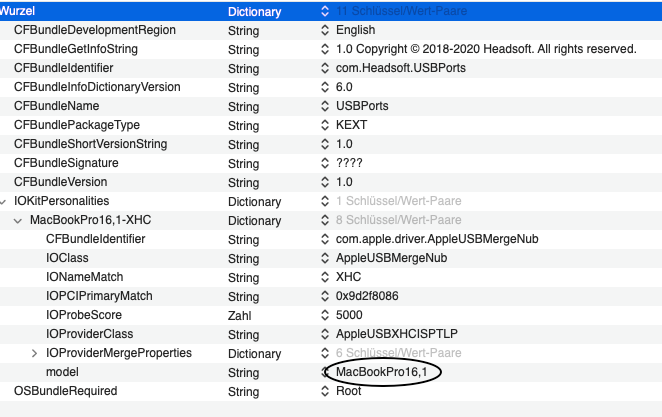Screen dimensions: 662x417
Task: Click the Zahl type of IOProbeScore
Action: coord(241,315)
